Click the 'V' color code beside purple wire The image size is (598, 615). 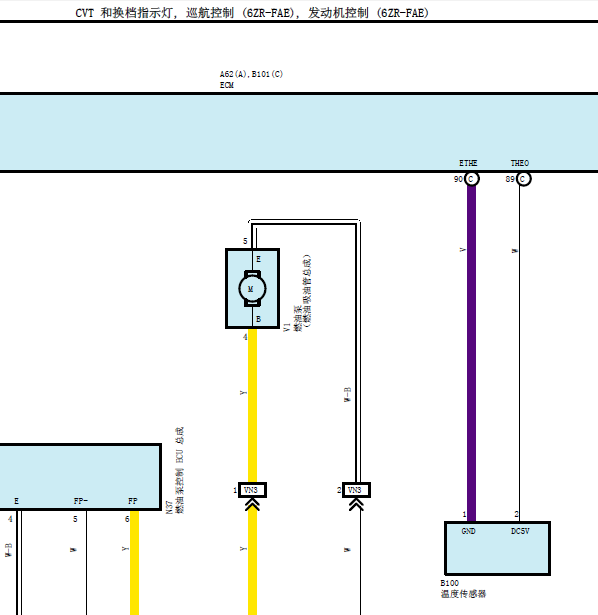point(463,250)
